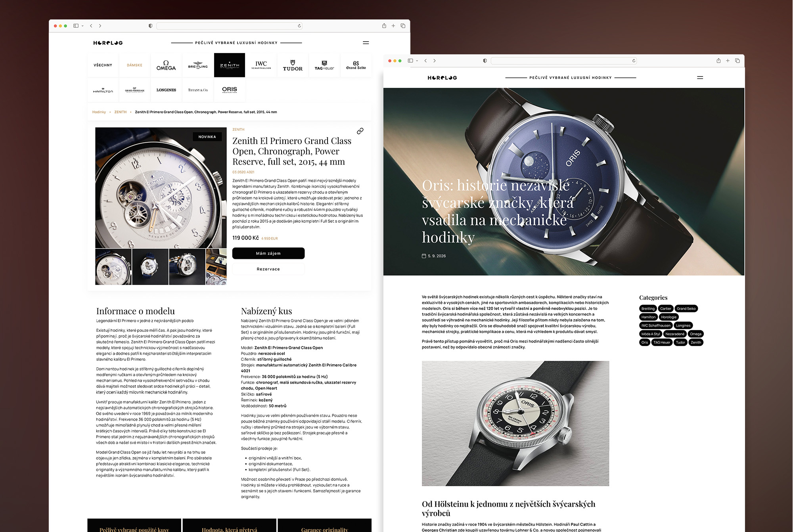Filter by IWC Schaffhausen logo
Screen dimensions: 793x532
click(x=261, y=65)
